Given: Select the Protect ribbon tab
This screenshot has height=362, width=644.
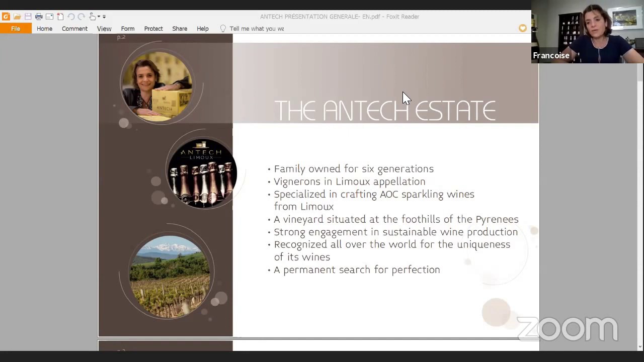Looking at the screenshot, I should pos(153,29).
